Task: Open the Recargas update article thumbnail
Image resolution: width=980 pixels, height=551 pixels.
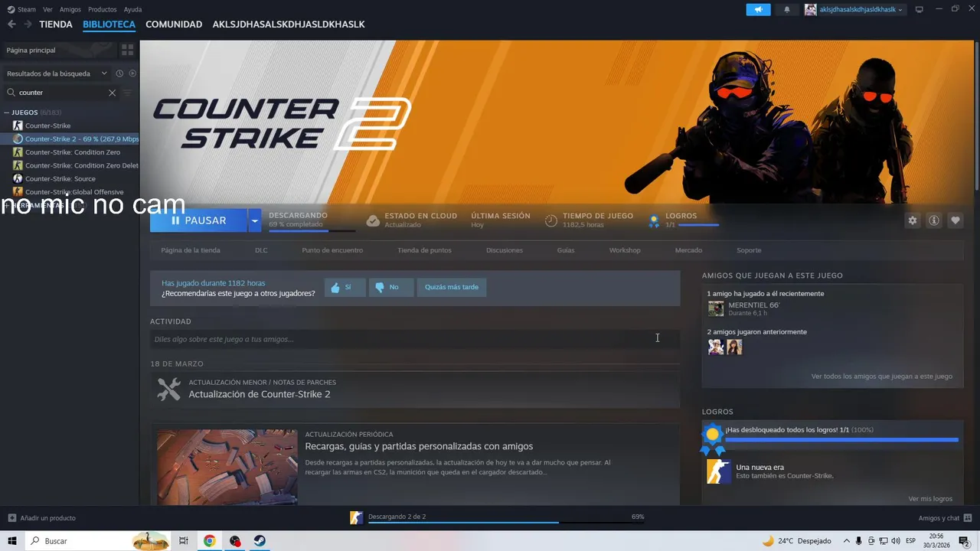Action: [x=227, y=467]
